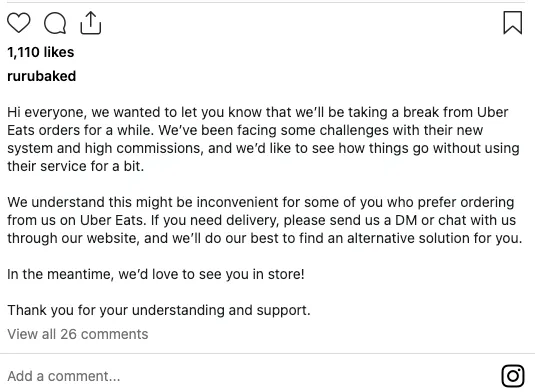Open the rurubaked profile username
Viewport: 535px width, 392px height.
[x=42, y=76]
